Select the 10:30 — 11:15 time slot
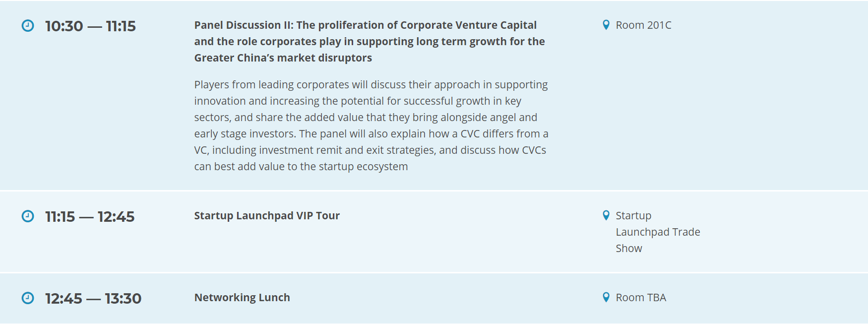 click(x=90, y=26)
